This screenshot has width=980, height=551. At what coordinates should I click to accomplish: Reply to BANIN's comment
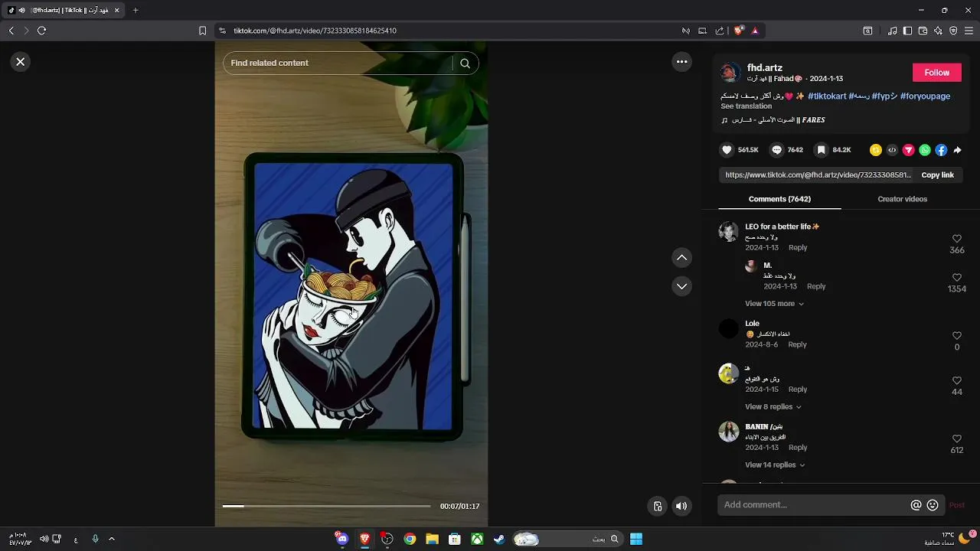(798, 448)
